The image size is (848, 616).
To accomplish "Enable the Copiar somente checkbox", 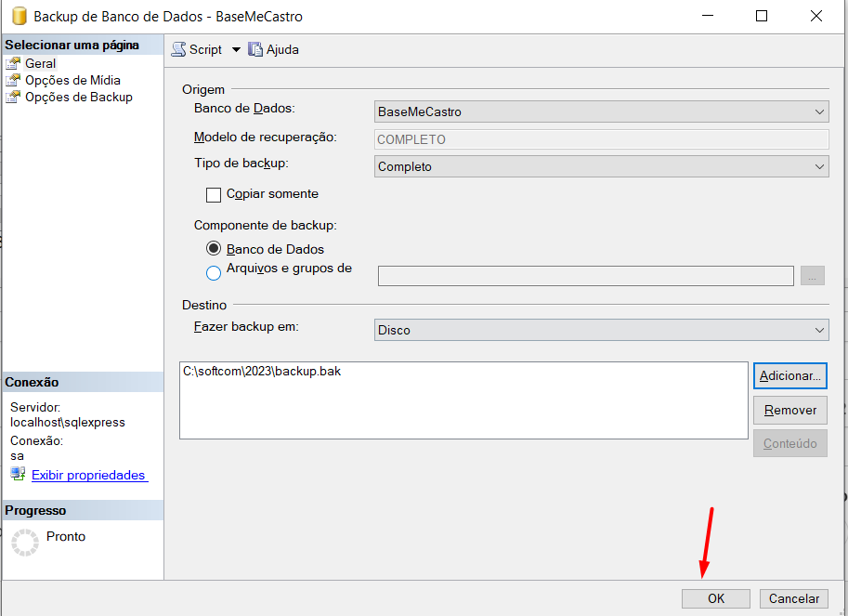I will point(214,195).
